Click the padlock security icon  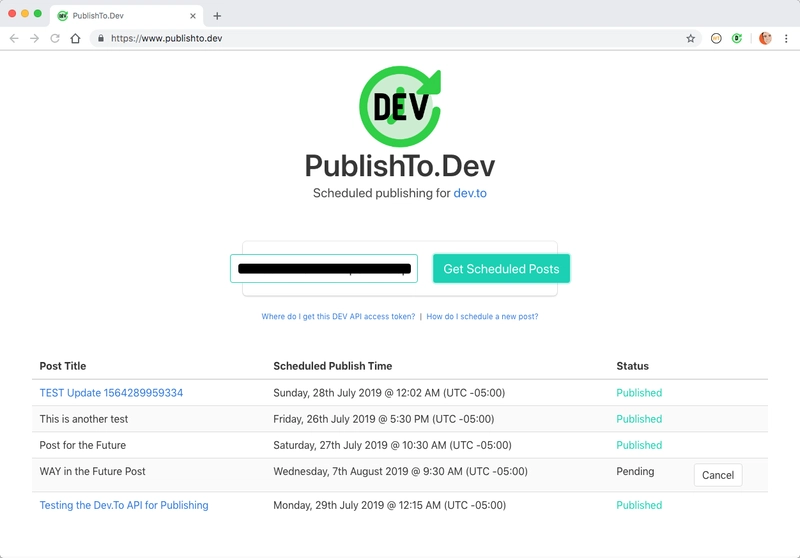101,38
